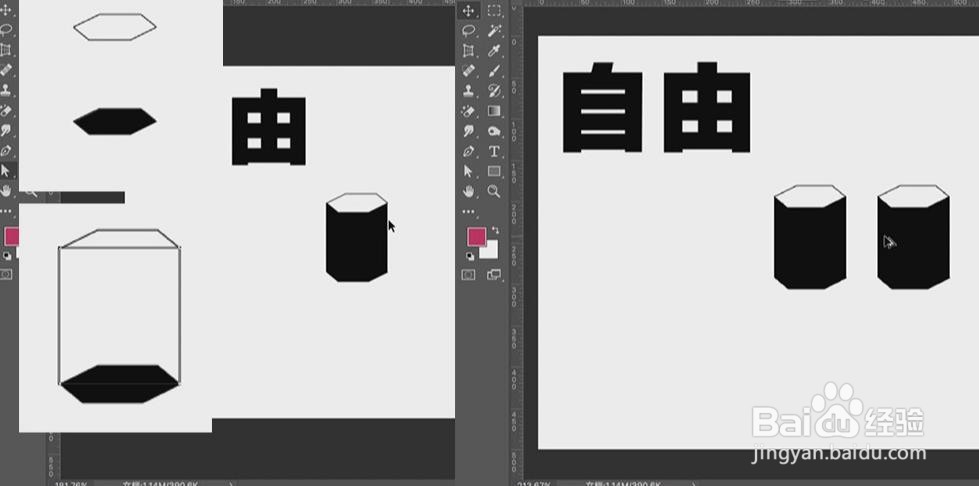The image size is (979, 486).
Task: Open Edit Toolbar three-dots in left window
Action: click(6, 211)
